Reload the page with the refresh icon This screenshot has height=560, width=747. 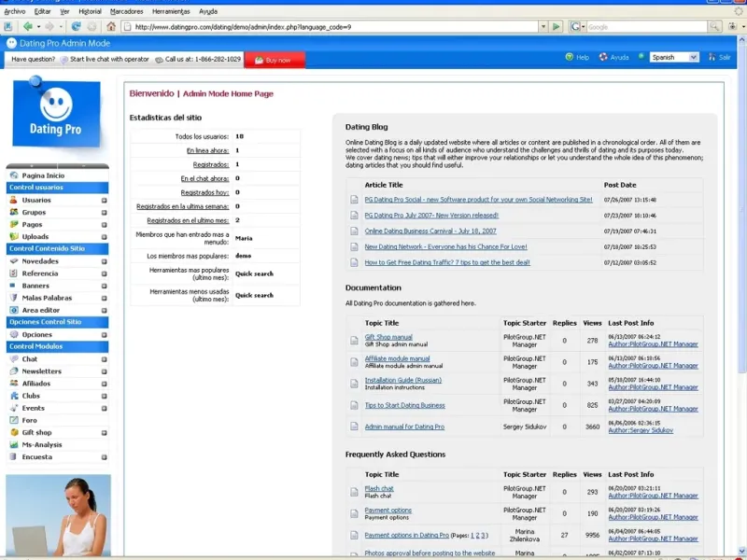click(76, 27)
